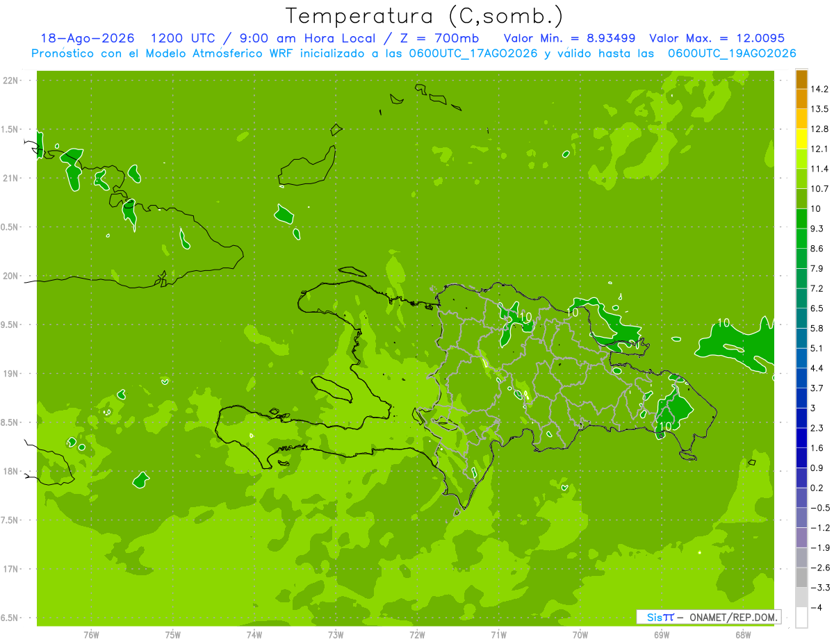Select the "Valor Min. = 8.93499" readout
The width and height of the screenshot is (834, 644).
[x=571, y=38]
